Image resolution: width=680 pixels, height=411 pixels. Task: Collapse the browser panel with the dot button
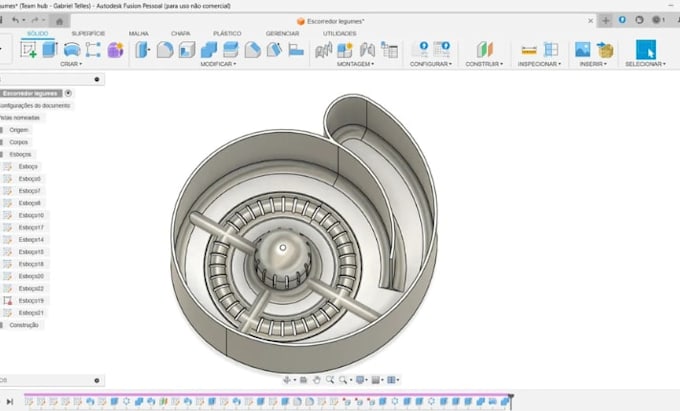[97, 79]
